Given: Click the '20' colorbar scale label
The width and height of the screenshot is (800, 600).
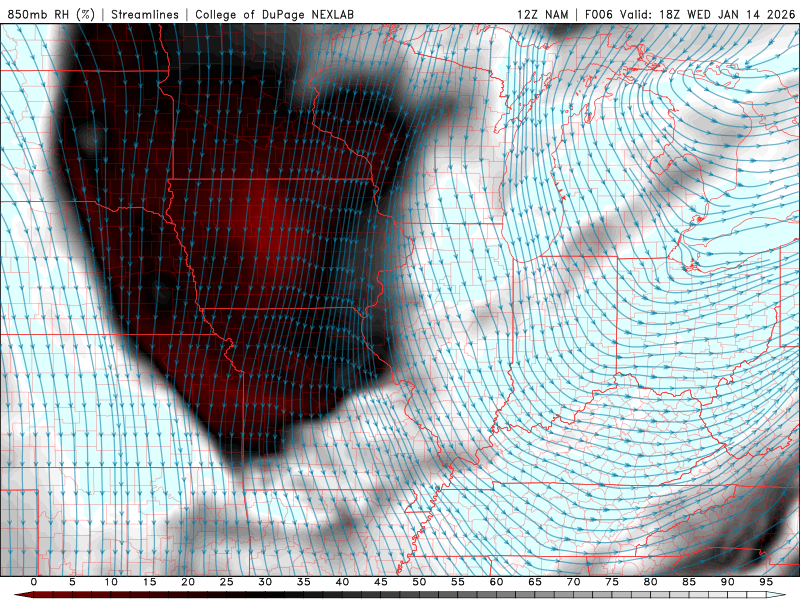Looking at the screenshot, I should [x=188, y=582].
